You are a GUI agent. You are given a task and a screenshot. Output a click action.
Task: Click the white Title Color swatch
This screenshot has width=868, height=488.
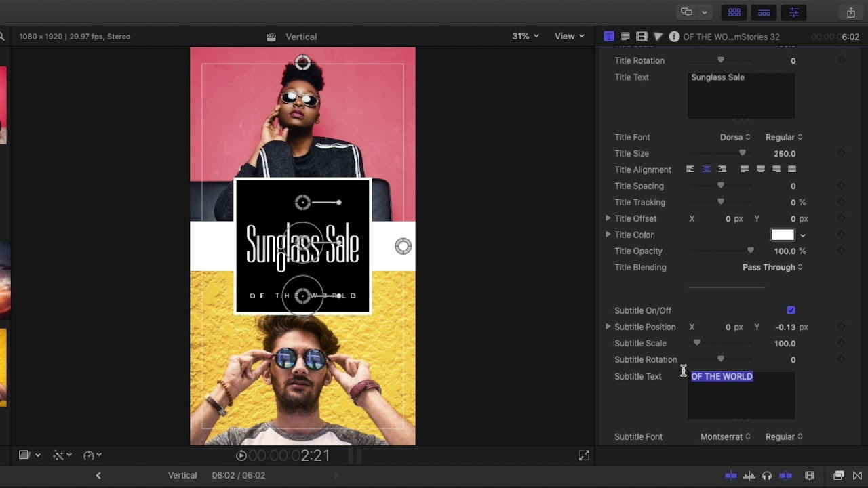(783, 235)
